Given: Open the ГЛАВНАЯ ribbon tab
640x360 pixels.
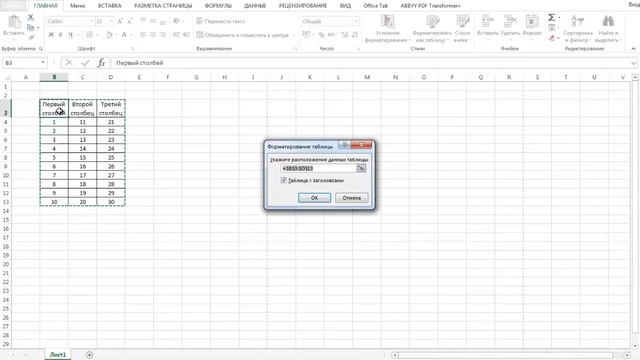Looking at the screenshot, I should 46,6.
